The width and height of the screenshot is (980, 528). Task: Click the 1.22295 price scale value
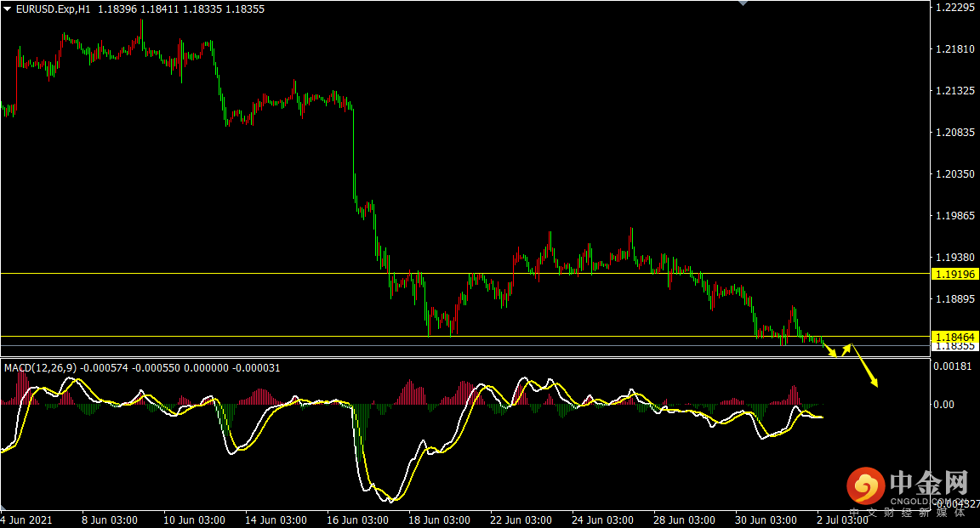click(x=955, y=8)
